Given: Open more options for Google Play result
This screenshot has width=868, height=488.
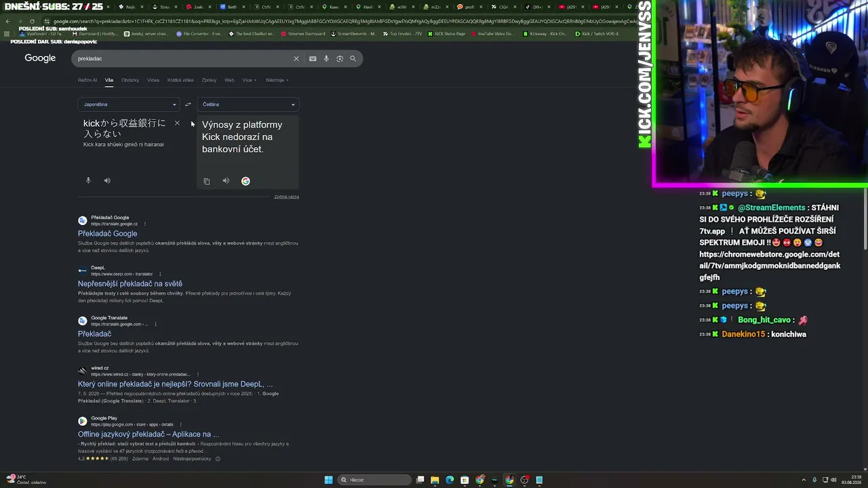Looking at the screenshot, I should [180, 424].
